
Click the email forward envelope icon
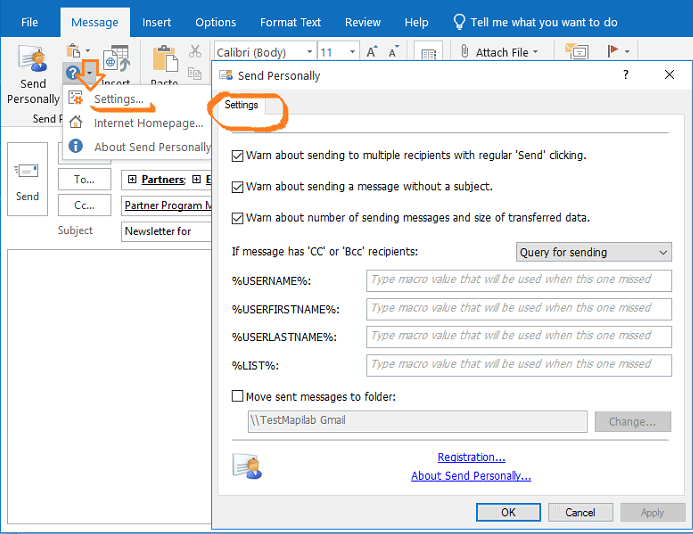coord(576,51)
